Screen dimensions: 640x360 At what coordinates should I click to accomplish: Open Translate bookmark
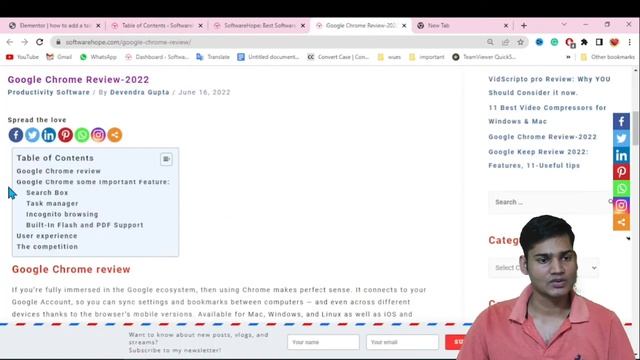click(213, 57)
